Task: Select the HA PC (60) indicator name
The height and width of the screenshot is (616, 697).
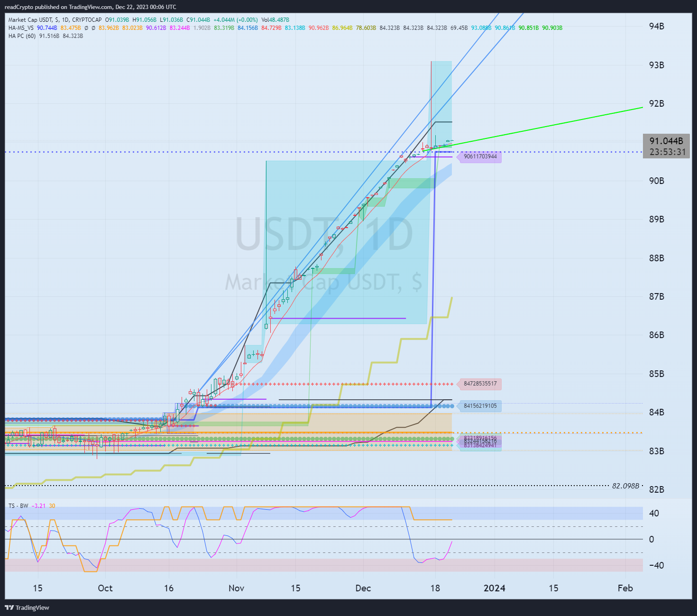Action: pyautogui.click(x=22, y=36)
